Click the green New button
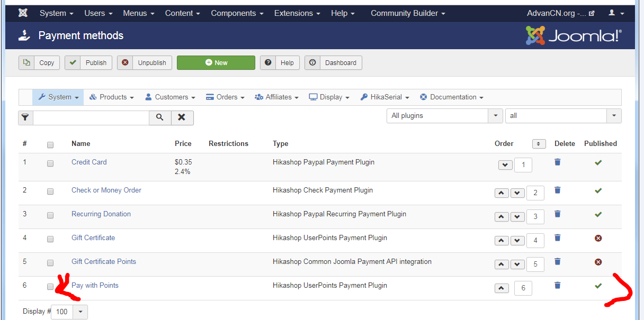 (x=216, y=62)
